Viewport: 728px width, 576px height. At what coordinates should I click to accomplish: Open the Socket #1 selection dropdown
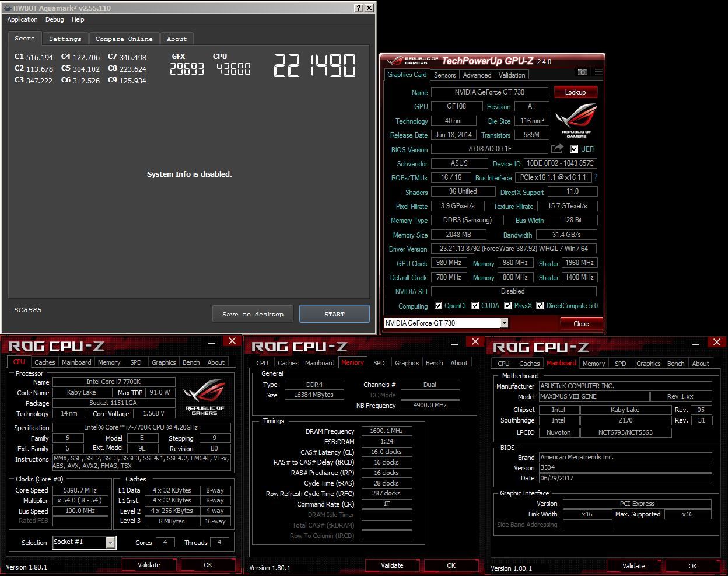(x=111, y=542)
